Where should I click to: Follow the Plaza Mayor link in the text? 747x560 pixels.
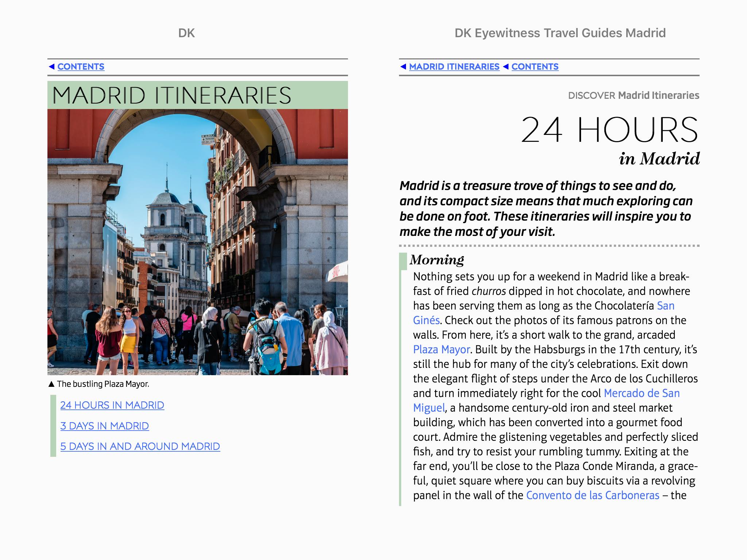[441, 349]
